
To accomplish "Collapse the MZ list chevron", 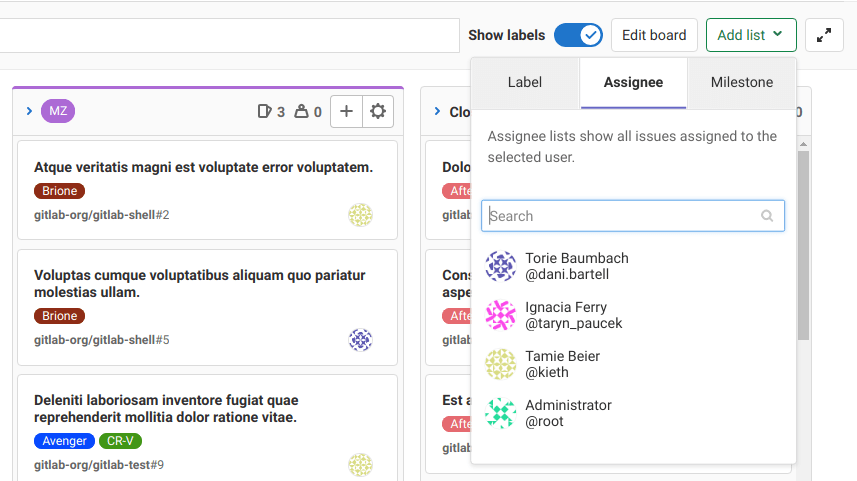I will click(29, 111).
